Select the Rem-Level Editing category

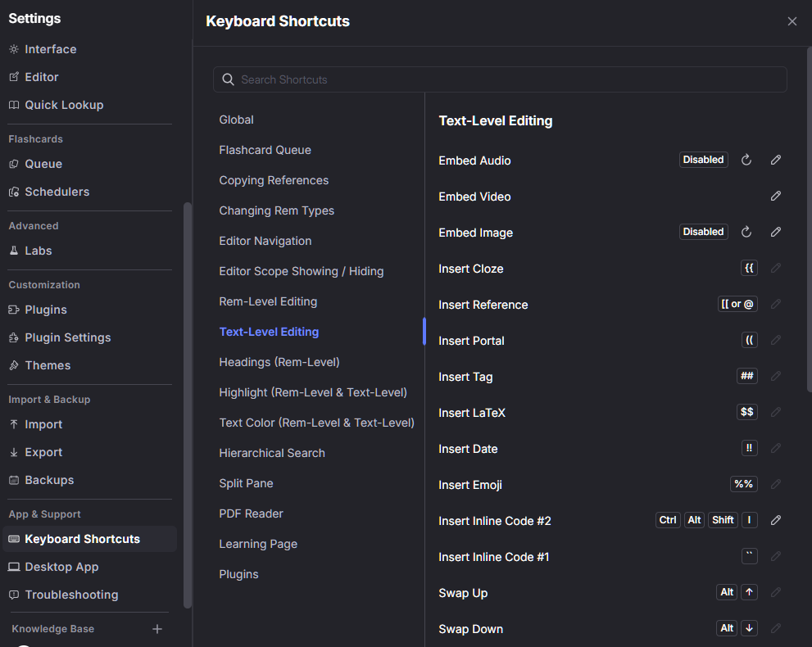(x=268, y=301)
